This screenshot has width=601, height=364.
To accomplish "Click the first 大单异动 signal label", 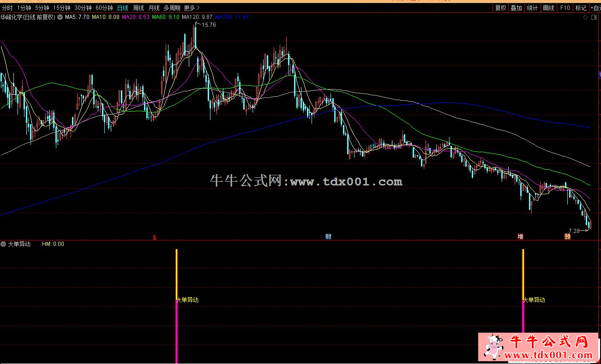I will [188, 300].
